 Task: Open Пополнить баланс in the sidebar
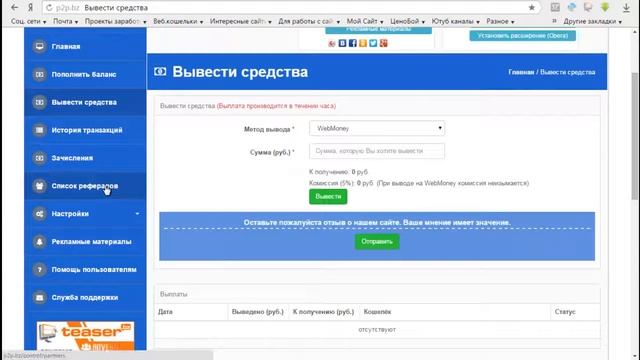(x=85, y=74)
